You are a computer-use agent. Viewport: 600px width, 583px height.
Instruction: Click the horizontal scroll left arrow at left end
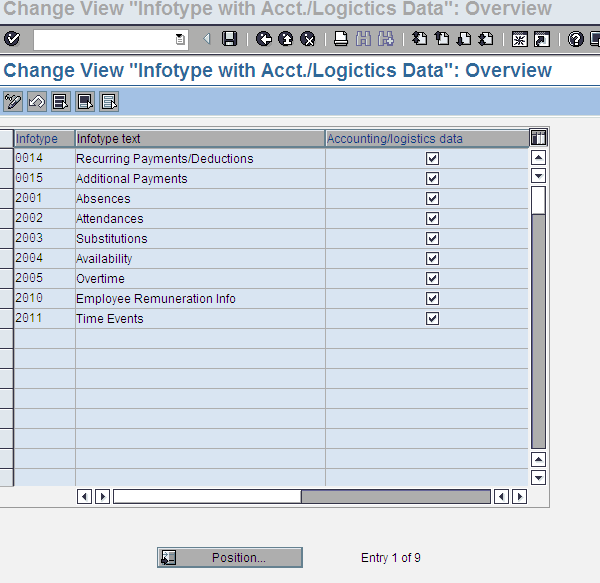pos(84,497)
